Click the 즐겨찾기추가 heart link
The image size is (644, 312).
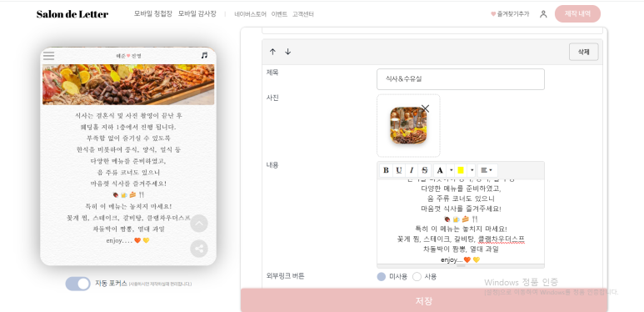click(x=510, y=14)
